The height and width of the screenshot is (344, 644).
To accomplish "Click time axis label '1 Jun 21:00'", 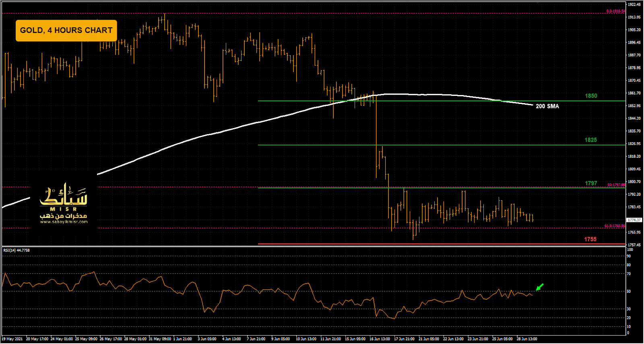I will pyautogui.click(x=183, y=339).
